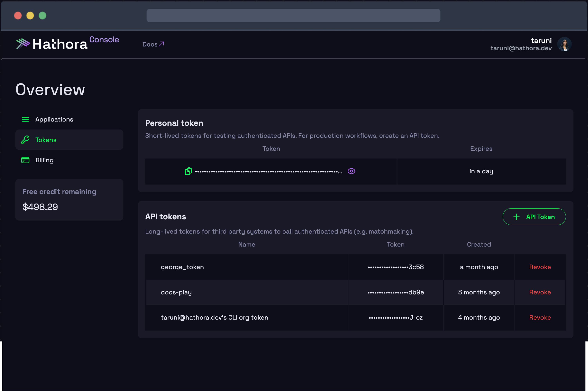Click the Hathora Console wordmark
Viewport: 588px width, 391px height.
click(76, 43)
